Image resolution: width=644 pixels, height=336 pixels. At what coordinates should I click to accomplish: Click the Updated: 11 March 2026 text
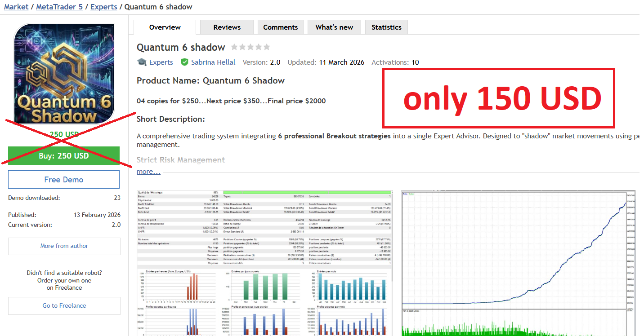click(x=326, y=62)
